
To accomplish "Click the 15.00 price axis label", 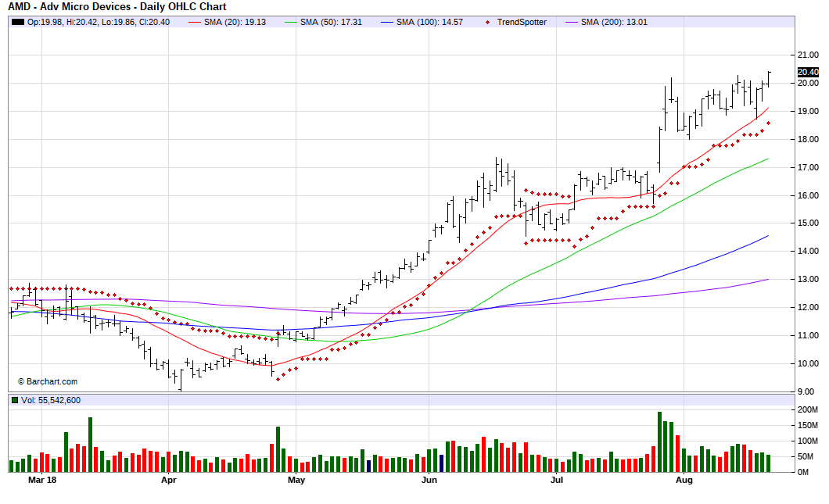I will point(808,223).
